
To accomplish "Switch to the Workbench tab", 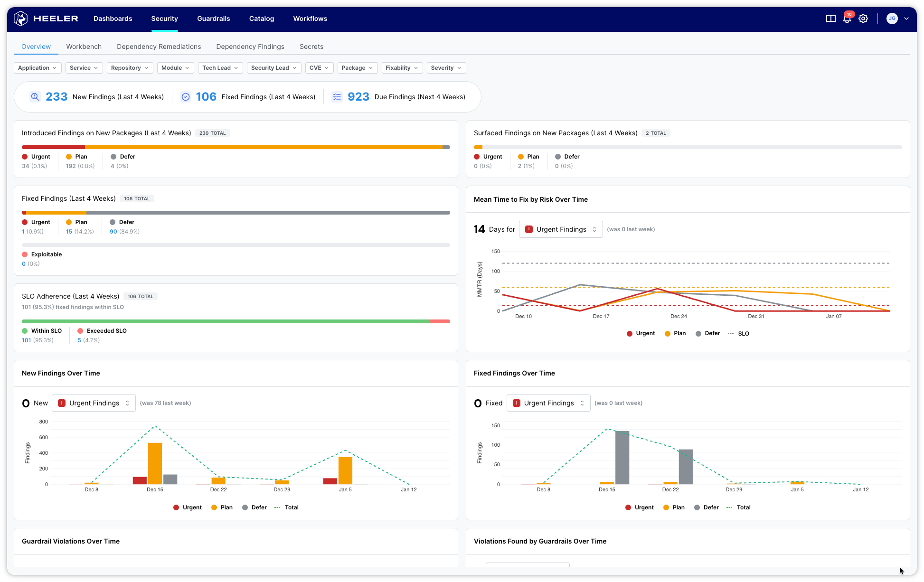I will point(84,47).
